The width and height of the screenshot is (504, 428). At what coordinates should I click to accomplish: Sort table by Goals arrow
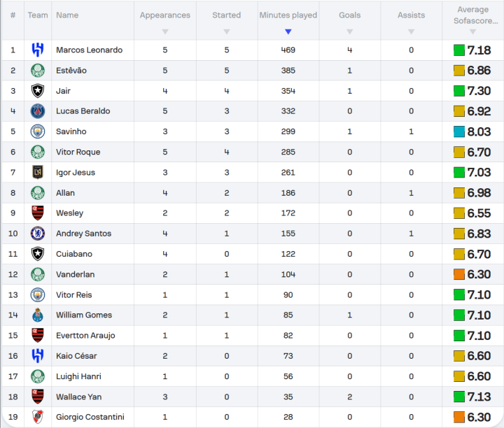coord(349,31)
